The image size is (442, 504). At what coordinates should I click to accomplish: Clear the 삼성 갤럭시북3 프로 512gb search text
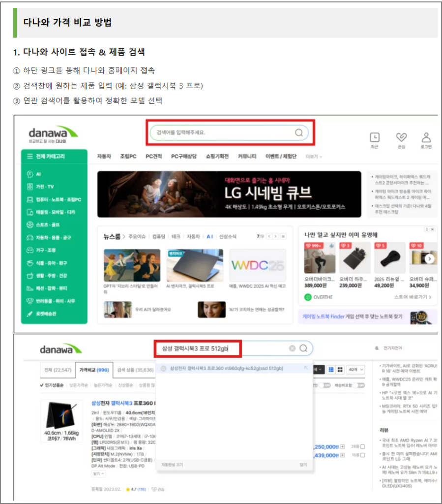pos(292,348)
